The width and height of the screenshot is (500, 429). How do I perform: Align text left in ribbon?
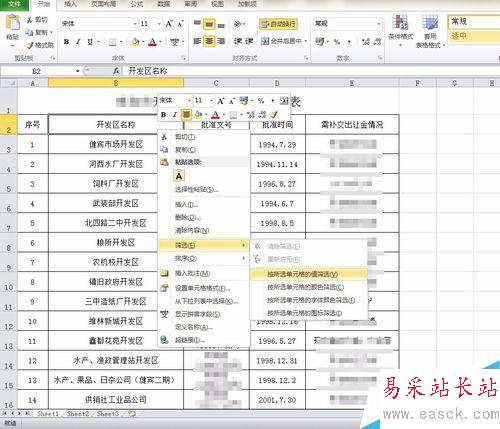click(x=197, y=41)
